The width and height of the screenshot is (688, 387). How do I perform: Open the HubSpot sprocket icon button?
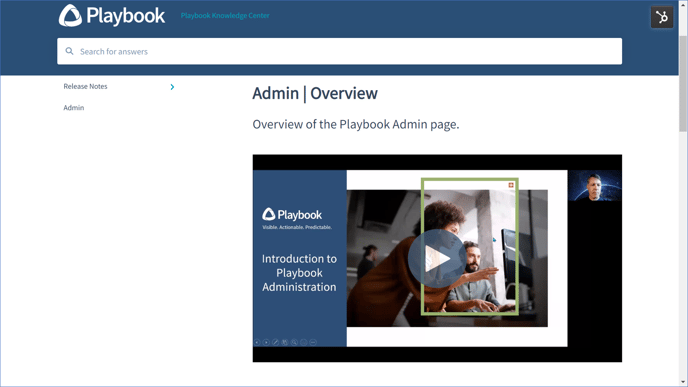[662, 18]
